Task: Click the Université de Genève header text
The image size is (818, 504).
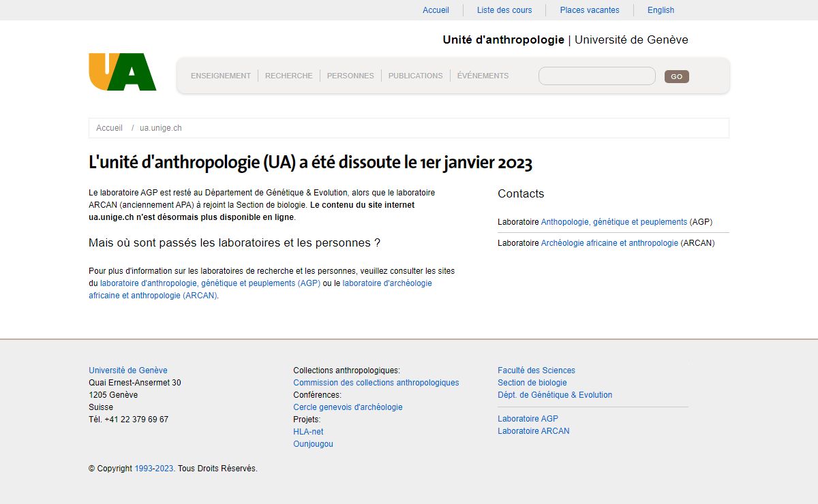Action: pos(631,40)
